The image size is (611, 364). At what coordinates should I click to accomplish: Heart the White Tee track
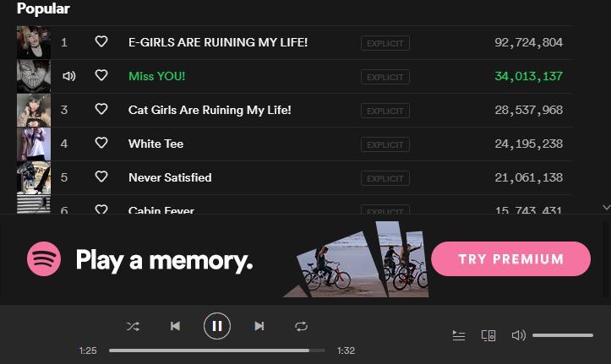(101, 143)
